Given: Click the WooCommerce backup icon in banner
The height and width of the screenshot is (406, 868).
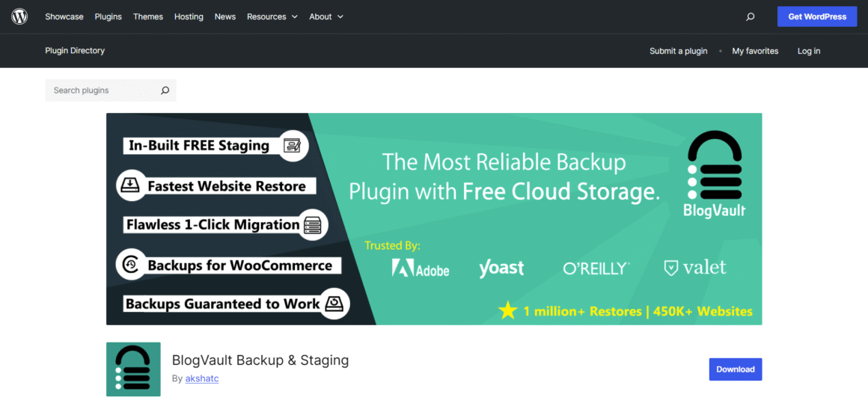Looking at the screenshot, I should [131, 265].
